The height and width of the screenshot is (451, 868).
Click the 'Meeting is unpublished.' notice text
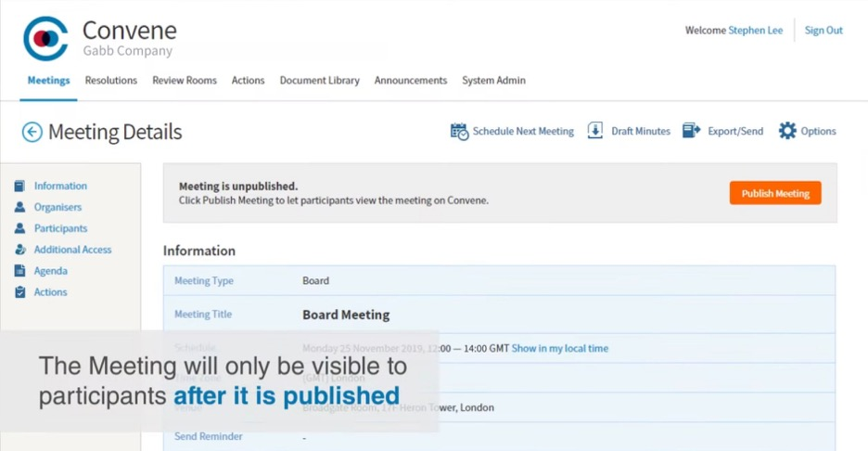click(x=238, y=187)
